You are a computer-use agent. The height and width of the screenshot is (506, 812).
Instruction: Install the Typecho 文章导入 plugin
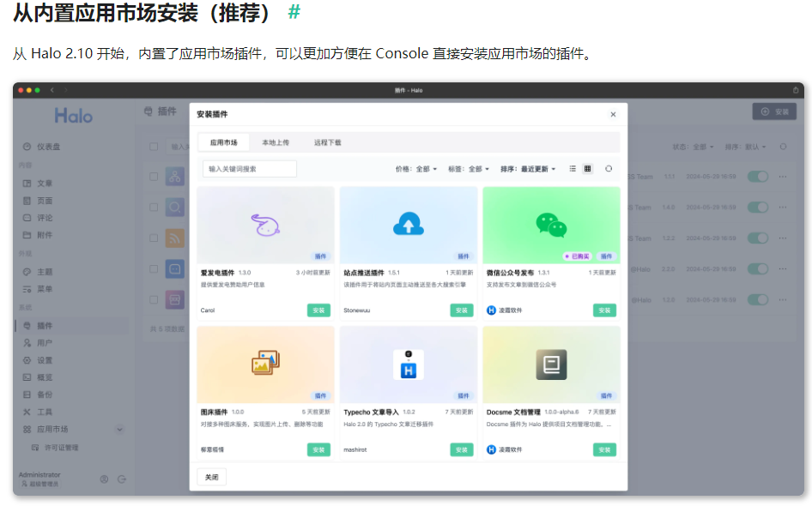[x=462, y=449]
